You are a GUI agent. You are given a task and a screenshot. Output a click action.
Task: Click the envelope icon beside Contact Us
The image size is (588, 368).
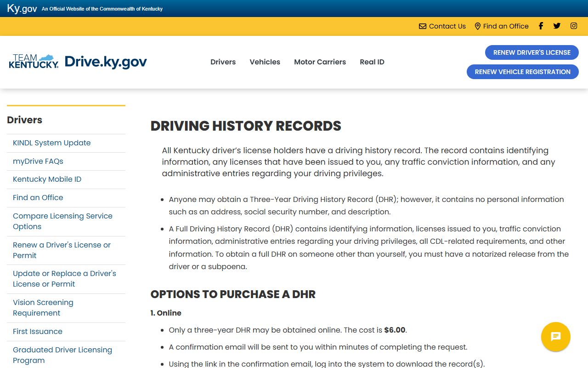[x=423, y=26]
